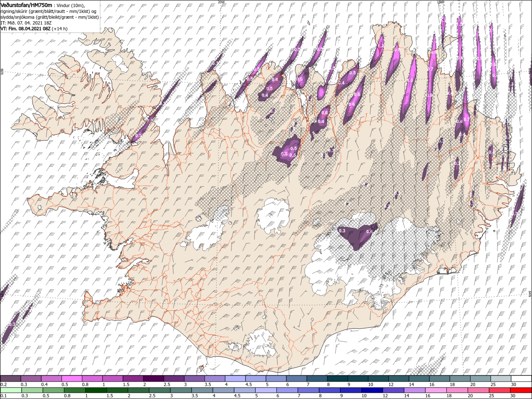Click the dark teal swatch labelled 9 upper legend

337,379
